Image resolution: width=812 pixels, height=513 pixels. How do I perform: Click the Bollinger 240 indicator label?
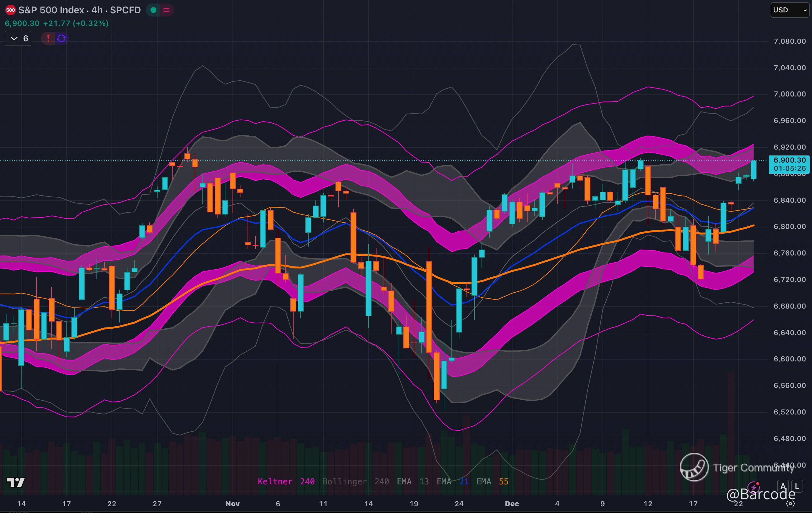pyautogui.click(x=356, y=481)
